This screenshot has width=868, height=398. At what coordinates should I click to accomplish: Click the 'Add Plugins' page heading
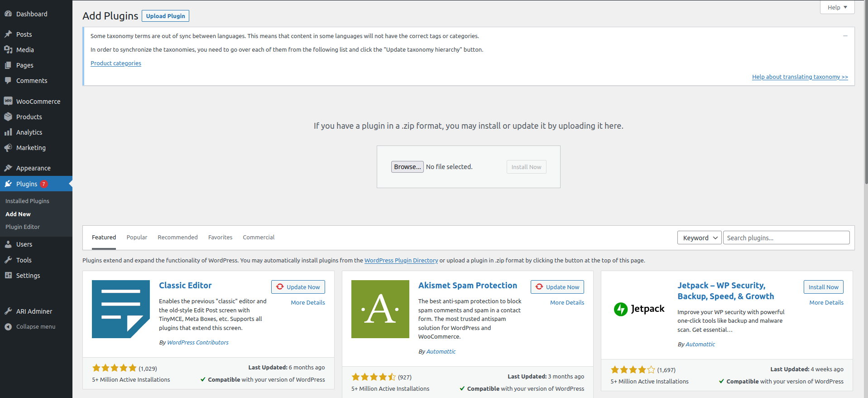coord(110,16)
